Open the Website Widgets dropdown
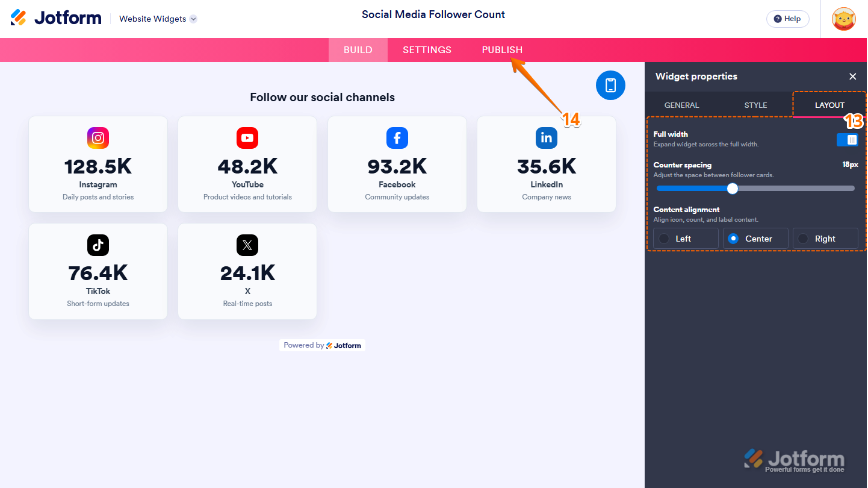Viewport: 868px width, 488px height. pyautogui.click(x=158, y=19)
